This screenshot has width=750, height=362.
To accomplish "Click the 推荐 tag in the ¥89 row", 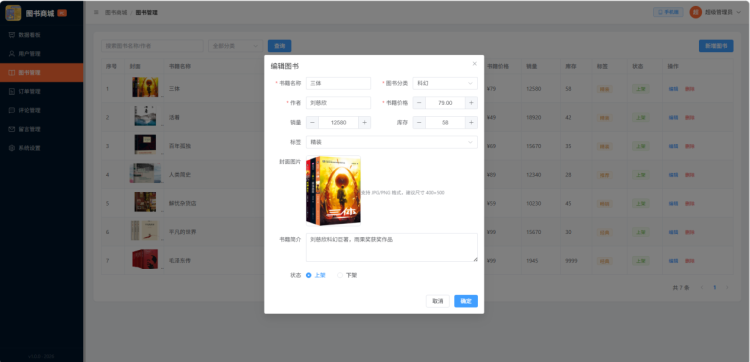I will click(x=605, y=175).
